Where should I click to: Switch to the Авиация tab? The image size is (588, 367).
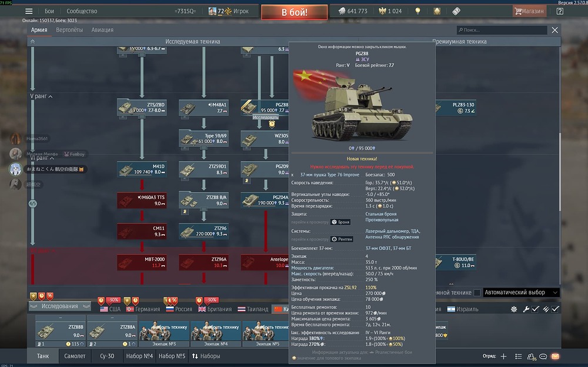click(x=102, y=29)
